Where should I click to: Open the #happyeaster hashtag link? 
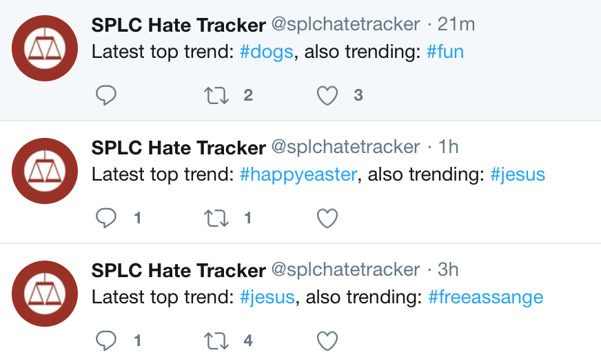point(298,175)
